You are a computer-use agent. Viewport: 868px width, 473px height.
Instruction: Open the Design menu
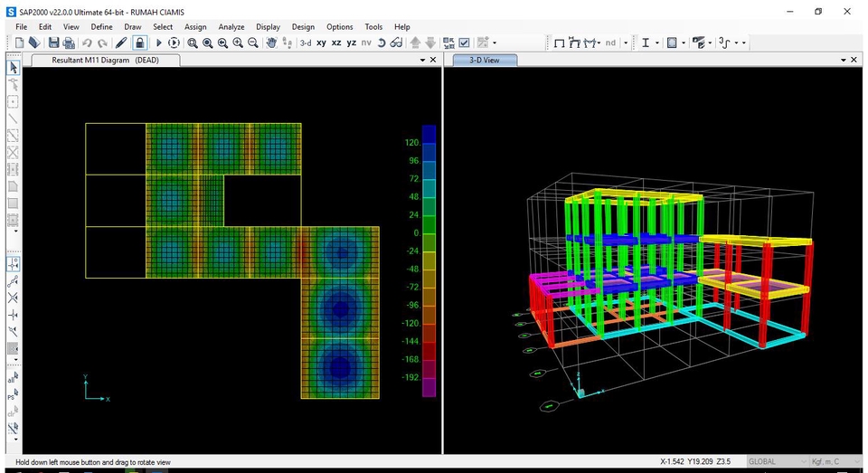(x=303, y=27)
